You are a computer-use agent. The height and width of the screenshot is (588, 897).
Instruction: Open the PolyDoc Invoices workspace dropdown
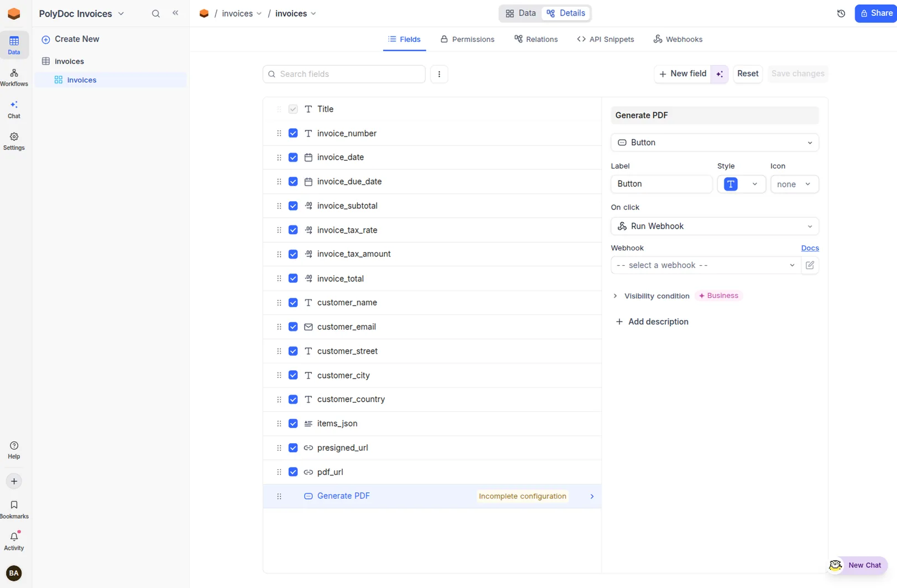click(81, 14)
